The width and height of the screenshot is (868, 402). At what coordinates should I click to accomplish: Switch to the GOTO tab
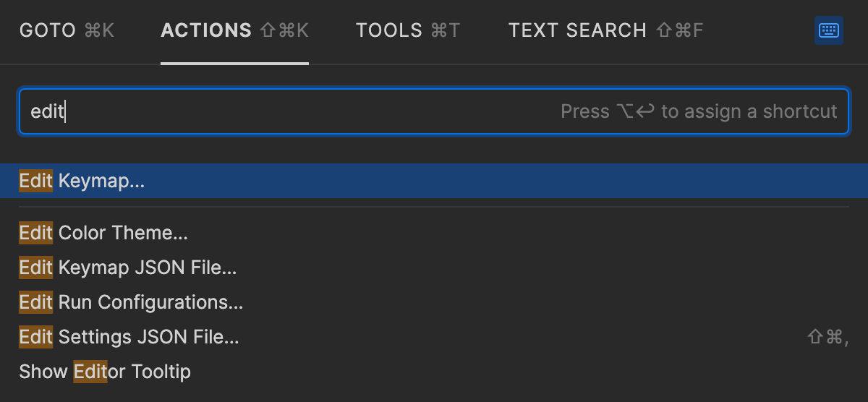click(x=48, y=30)
